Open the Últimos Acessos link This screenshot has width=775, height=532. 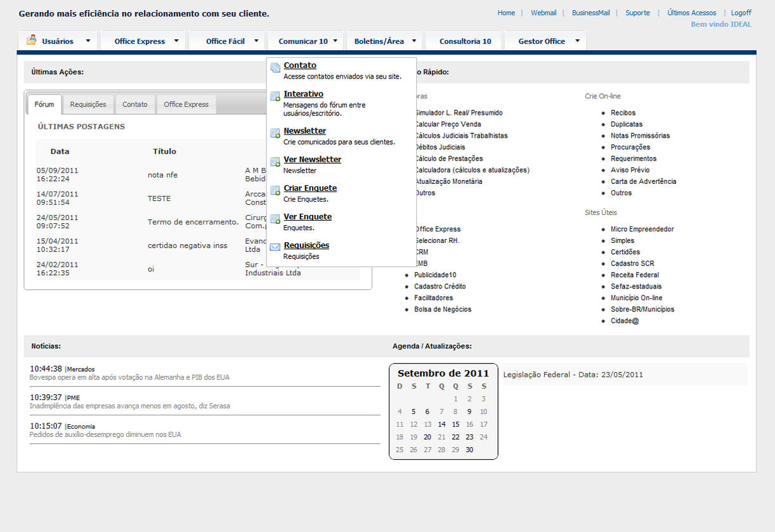click(x=692, y=13)
